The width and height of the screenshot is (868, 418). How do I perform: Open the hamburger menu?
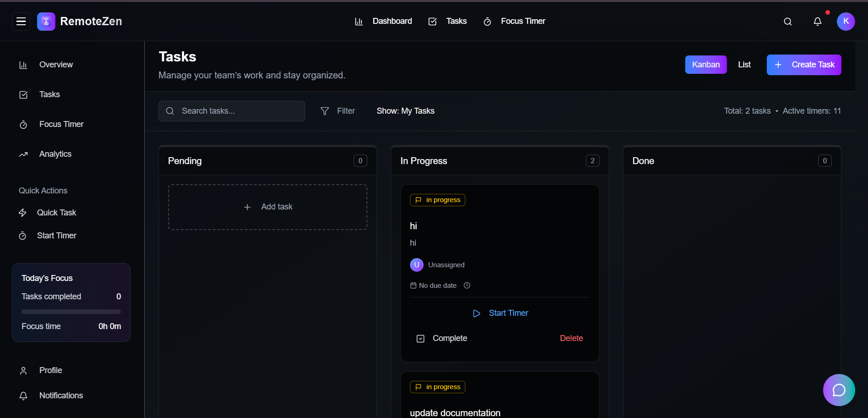pyautogui.click(x=21, y=21)
